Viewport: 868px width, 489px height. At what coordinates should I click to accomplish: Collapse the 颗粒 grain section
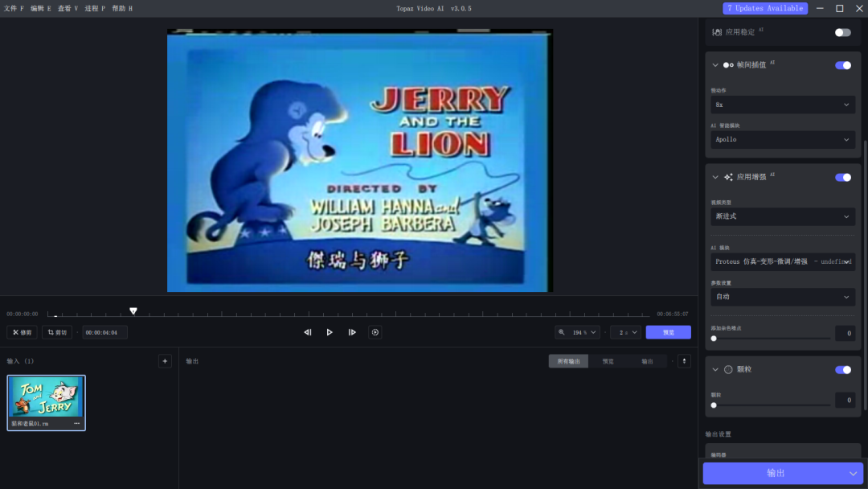tap(715, 369)
